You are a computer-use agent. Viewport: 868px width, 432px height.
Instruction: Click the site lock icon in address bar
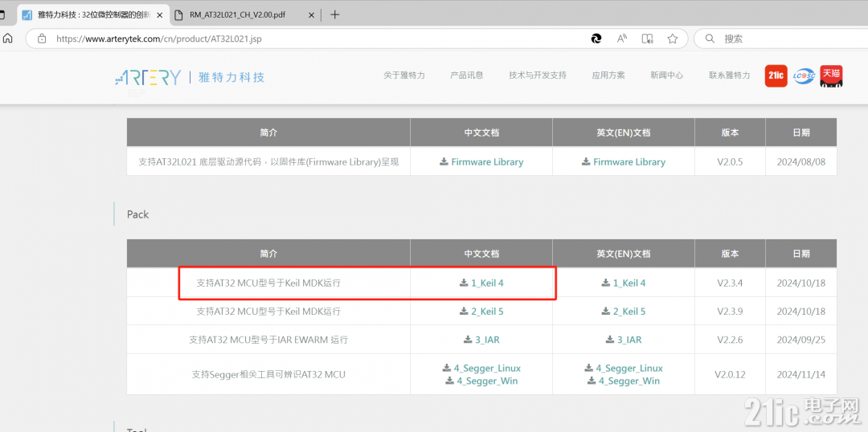point(42,39)
